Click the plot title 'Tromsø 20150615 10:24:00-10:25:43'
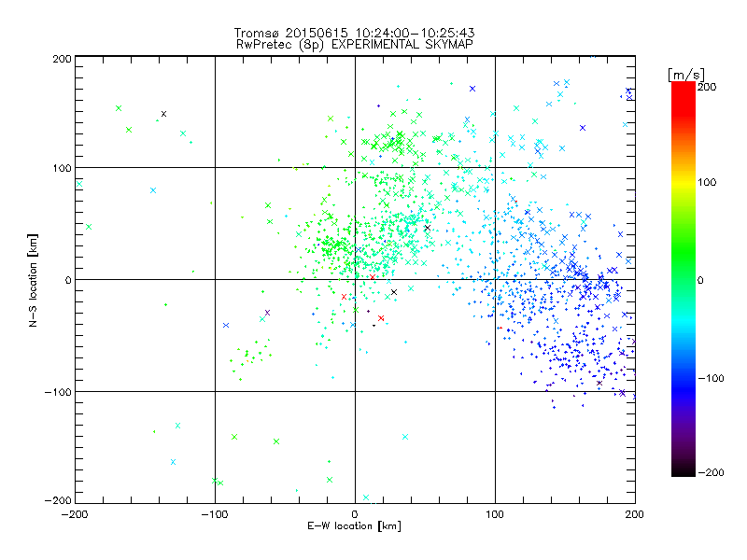Viewport: 747px width, 560px height. 354,33
